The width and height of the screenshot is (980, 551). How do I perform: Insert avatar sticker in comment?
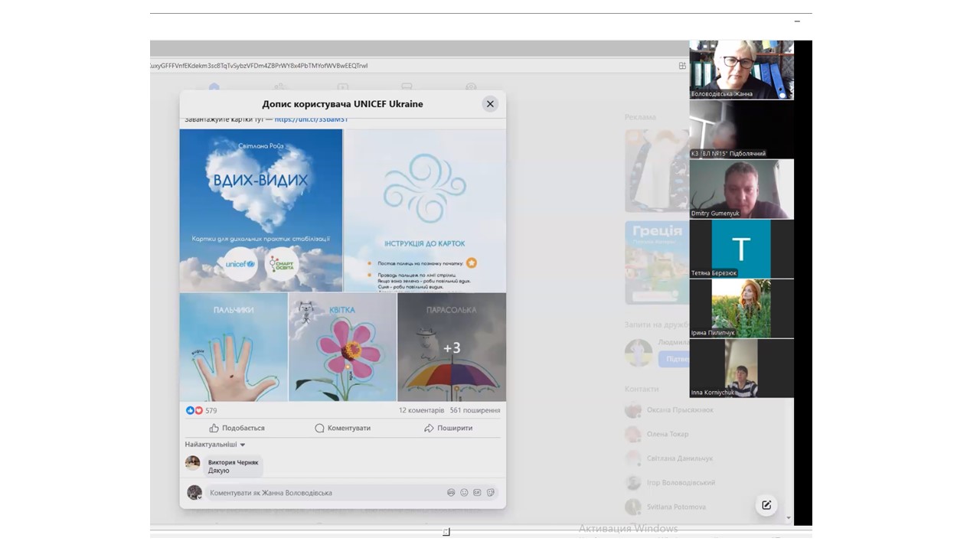coord(451,493)
